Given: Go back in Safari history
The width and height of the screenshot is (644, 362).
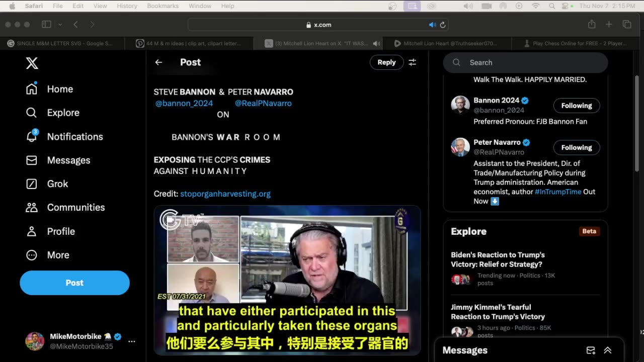Looking at the screenshot, I should 75,25.
